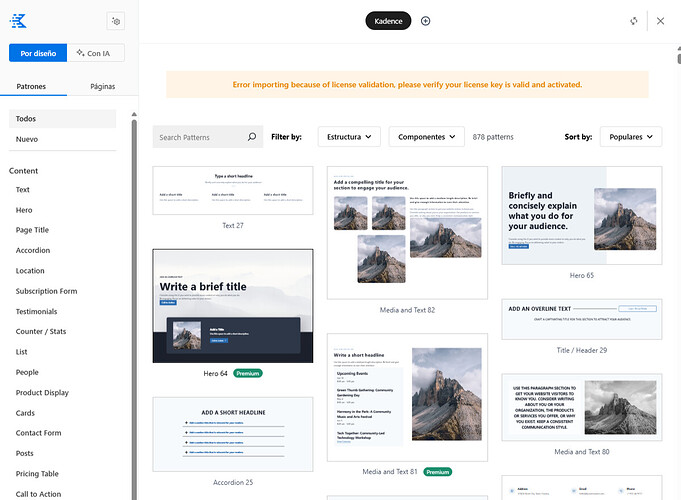Choose the Hero category in sidebar
The image size is (681, 500).
[24, 210]
